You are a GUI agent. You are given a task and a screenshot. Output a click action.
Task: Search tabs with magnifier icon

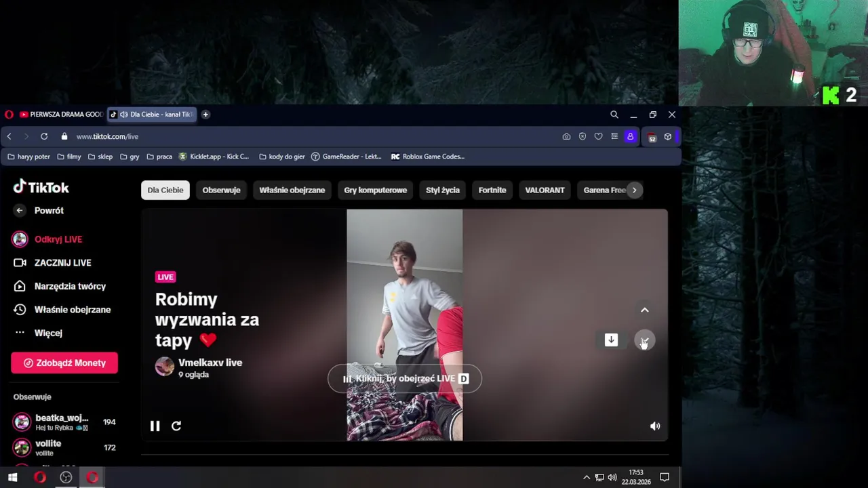tap(614, 115)
